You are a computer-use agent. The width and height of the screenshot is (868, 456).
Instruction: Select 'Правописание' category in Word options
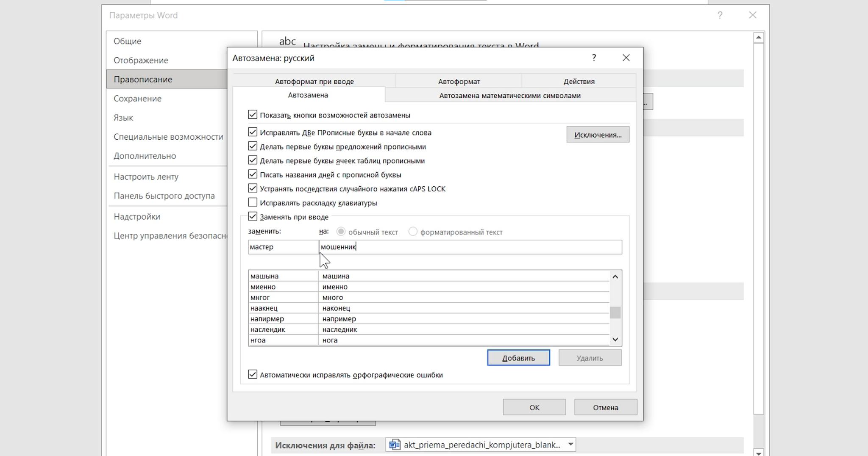tap(167, 79)
